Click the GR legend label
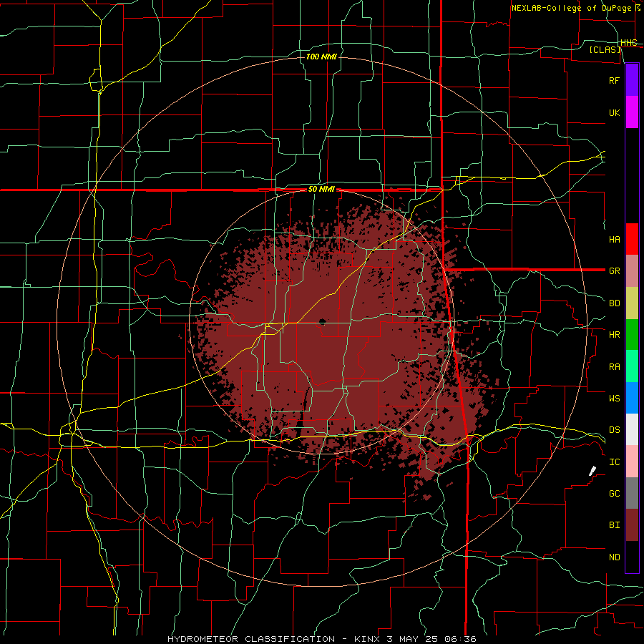 (614, 271)
